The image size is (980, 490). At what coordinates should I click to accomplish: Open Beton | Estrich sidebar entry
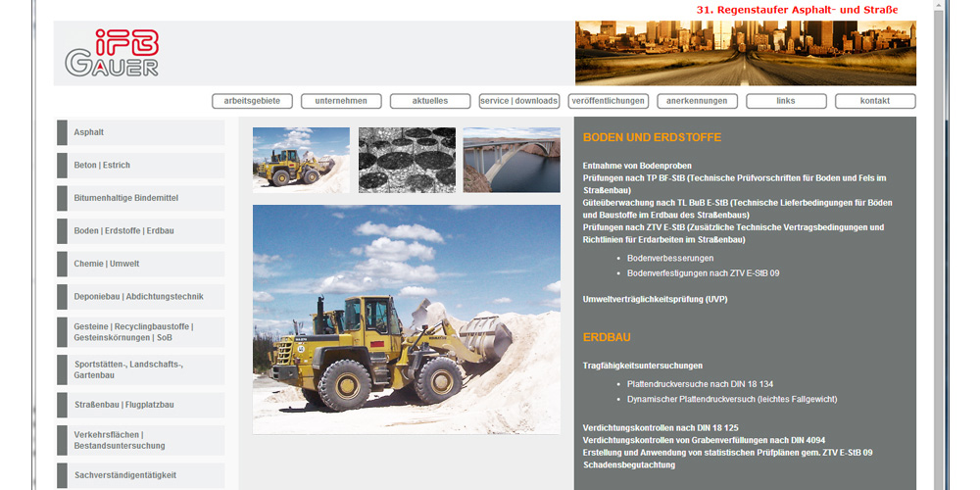[140, 166]
